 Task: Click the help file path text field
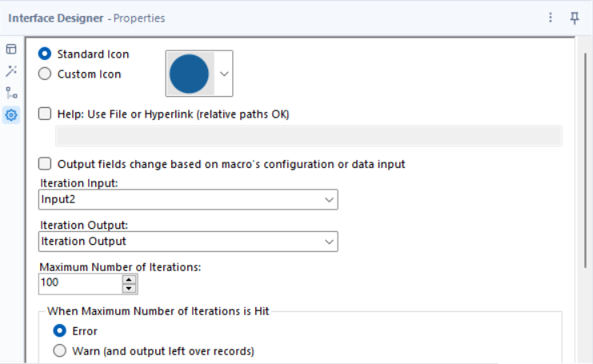[x=308, y=136]
